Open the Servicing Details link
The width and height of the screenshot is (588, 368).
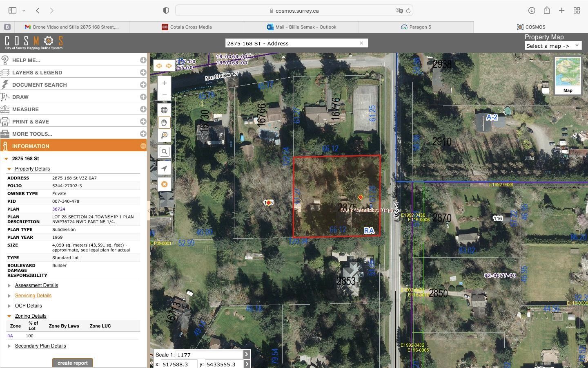[x=33, y=296]
